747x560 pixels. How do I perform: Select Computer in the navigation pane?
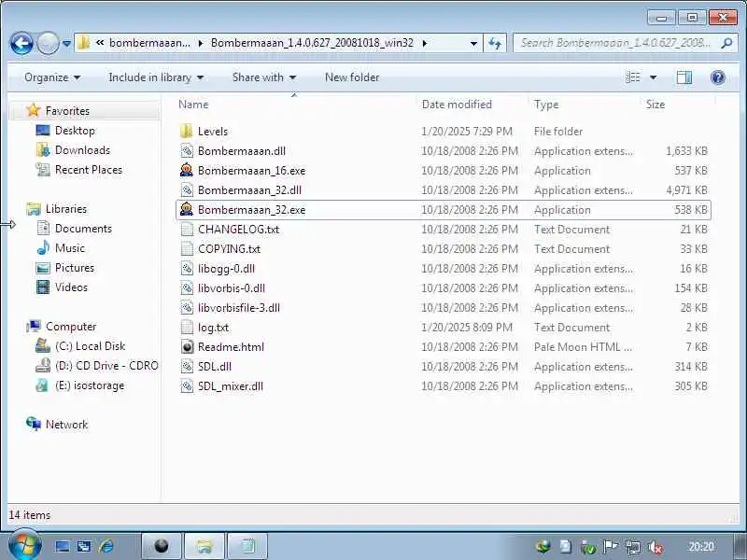point(71,326)
